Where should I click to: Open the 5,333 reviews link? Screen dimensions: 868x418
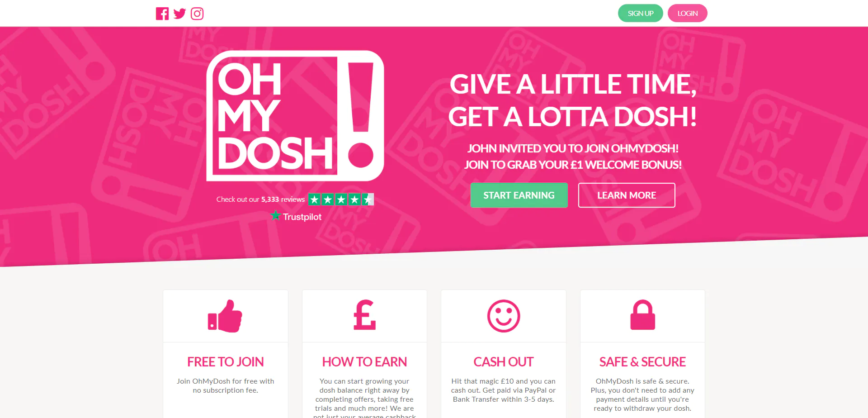coord(283,199)
